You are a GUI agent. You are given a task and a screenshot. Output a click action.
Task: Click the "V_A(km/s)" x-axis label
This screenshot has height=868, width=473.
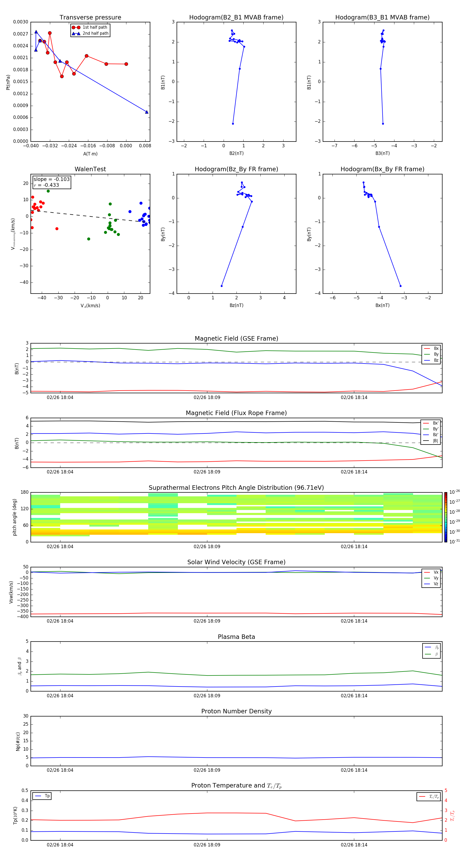90,306
